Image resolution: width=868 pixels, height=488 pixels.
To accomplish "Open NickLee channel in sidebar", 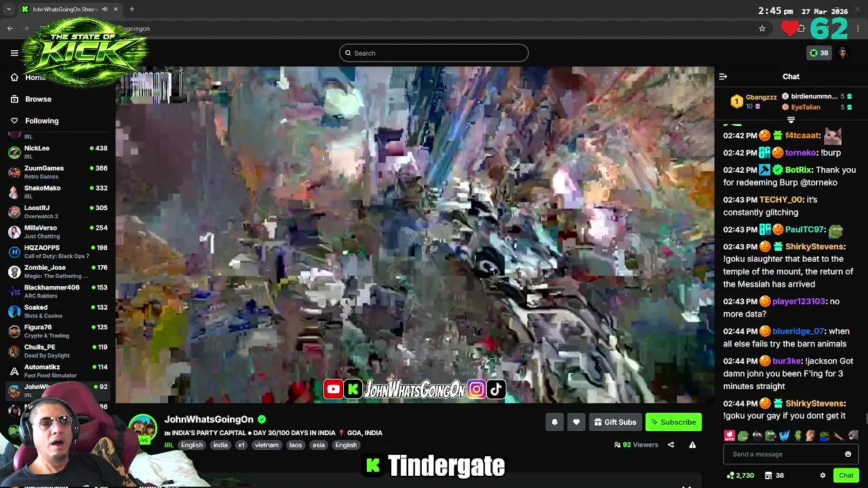I will coord(58,152).
